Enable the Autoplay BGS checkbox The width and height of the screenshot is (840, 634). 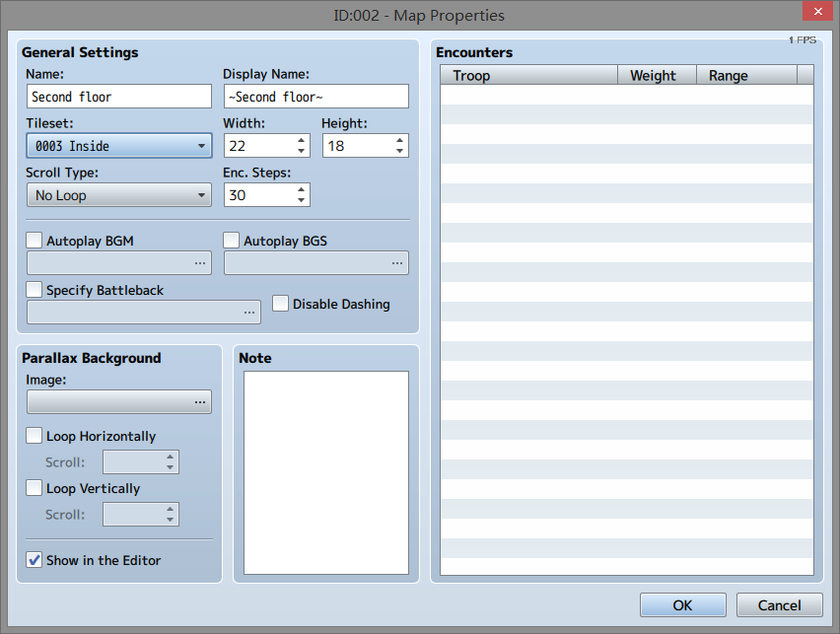tap(232, 241)
